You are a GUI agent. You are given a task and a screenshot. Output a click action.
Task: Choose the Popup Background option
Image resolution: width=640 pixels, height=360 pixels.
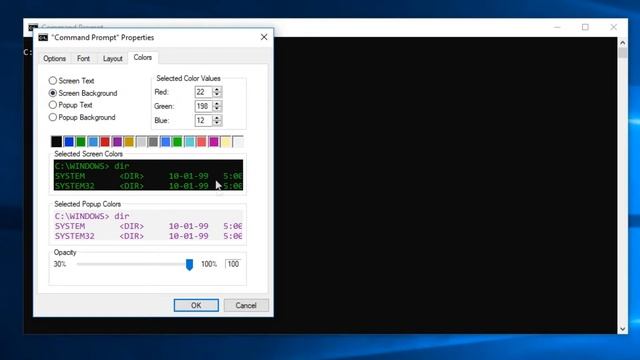[x=82, y=117]
